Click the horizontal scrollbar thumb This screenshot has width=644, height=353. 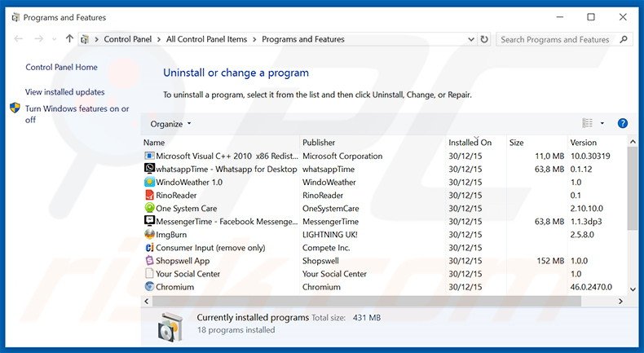coord(367,301)
